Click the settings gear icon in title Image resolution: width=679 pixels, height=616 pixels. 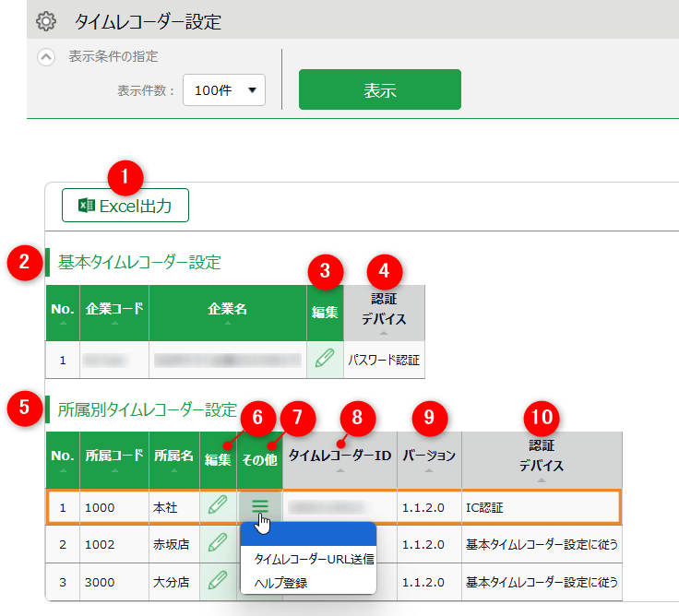(46, 20)
